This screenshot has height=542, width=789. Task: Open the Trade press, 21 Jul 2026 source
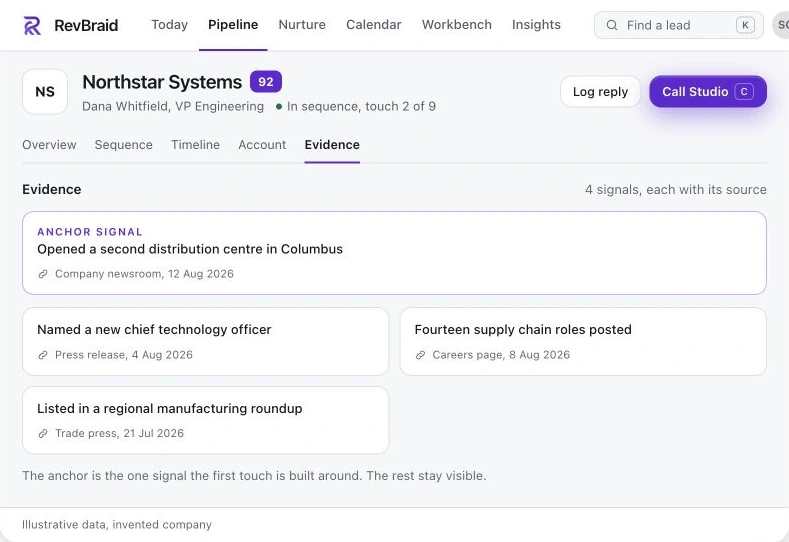(119, 433)
